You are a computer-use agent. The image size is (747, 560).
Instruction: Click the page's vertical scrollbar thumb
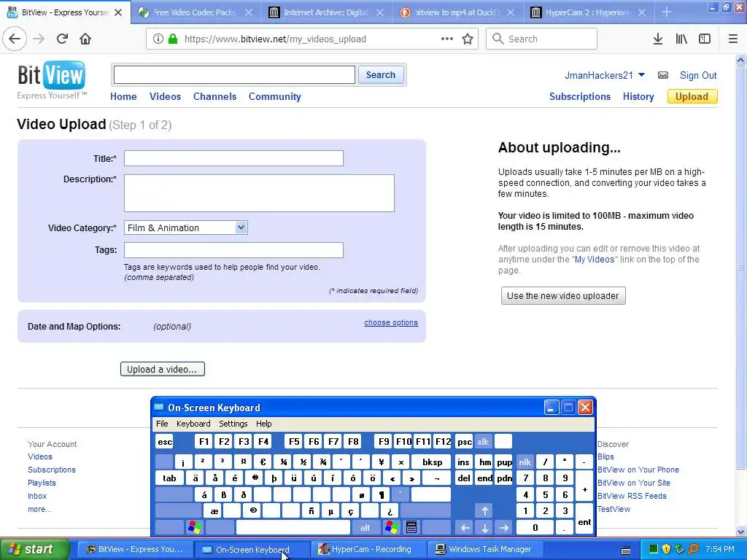[741, 267]
